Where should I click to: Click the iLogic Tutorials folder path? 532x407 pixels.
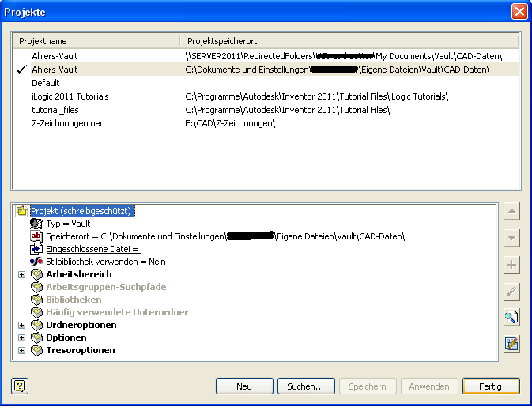pos(316,96)
